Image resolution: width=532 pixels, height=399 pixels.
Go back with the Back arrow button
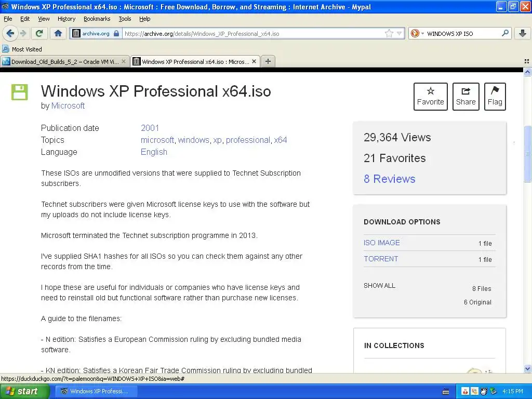(x=10, y=33)
